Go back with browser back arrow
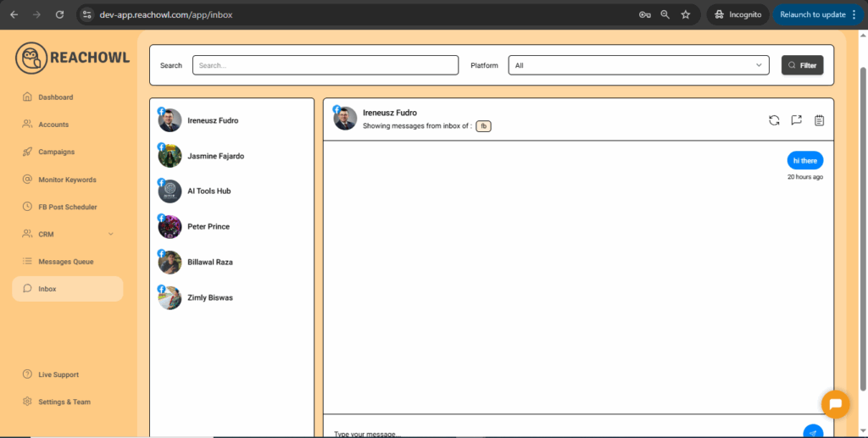 (x=14, y=15)
